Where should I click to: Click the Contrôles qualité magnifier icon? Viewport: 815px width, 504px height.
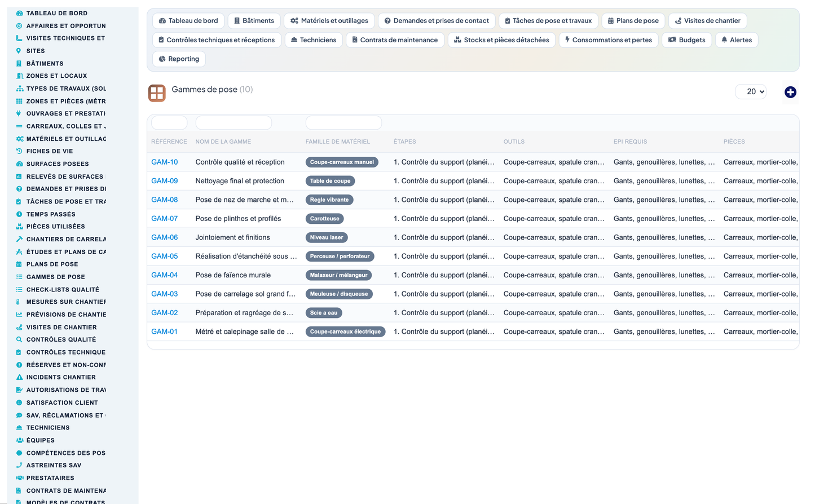pos(19,339)
